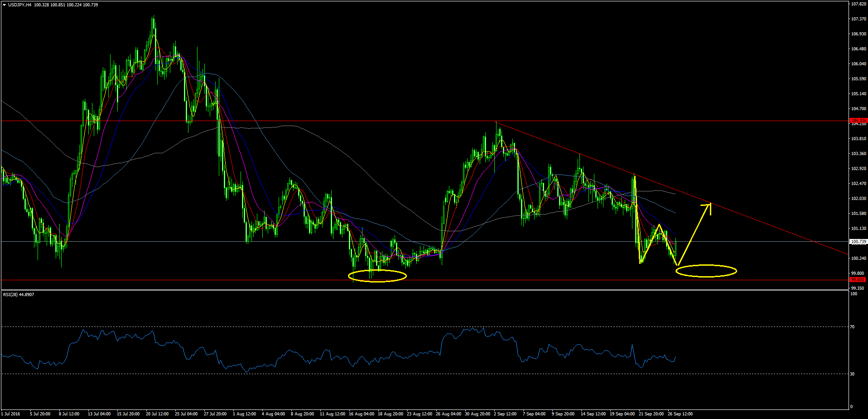Viewport: 868px width, 419px height.
Task: Click the 30 Aug 20:00 time label
Action: pos(477,414)
